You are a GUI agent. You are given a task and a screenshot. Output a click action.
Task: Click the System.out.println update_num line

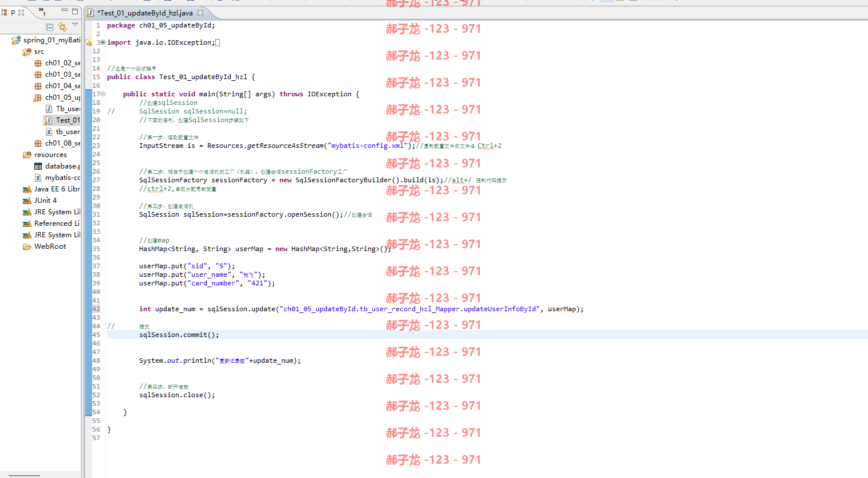(x=220, y=361)
